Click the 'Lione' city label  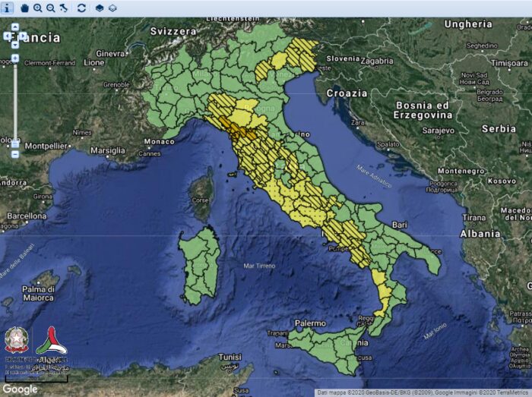94,63
